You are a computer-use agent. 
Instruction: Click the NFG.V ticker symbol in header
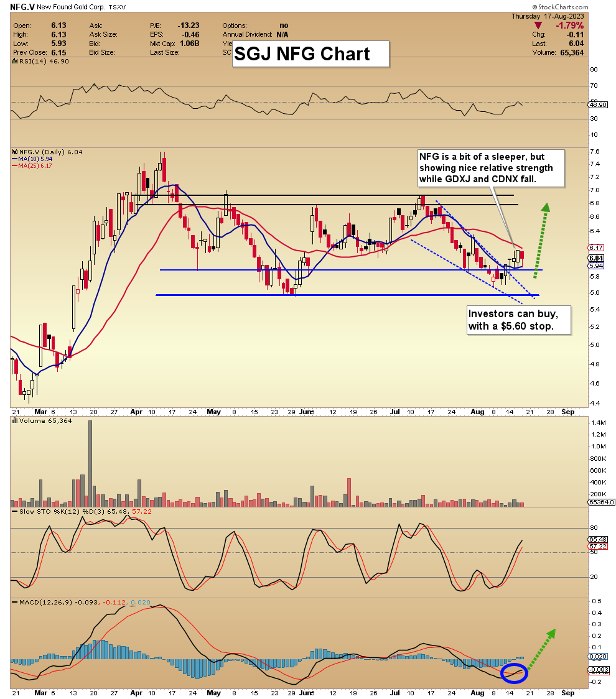click(x=22, y=7)
